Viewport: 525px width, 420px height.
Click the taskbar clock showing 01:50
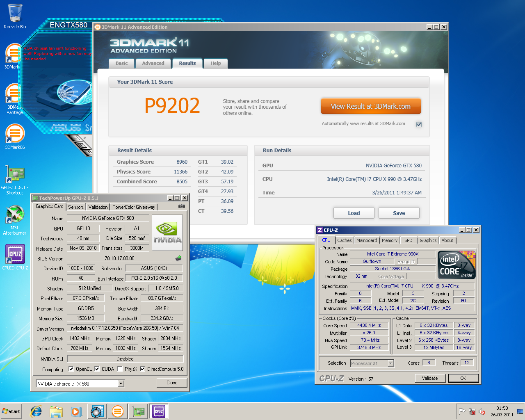502,411
